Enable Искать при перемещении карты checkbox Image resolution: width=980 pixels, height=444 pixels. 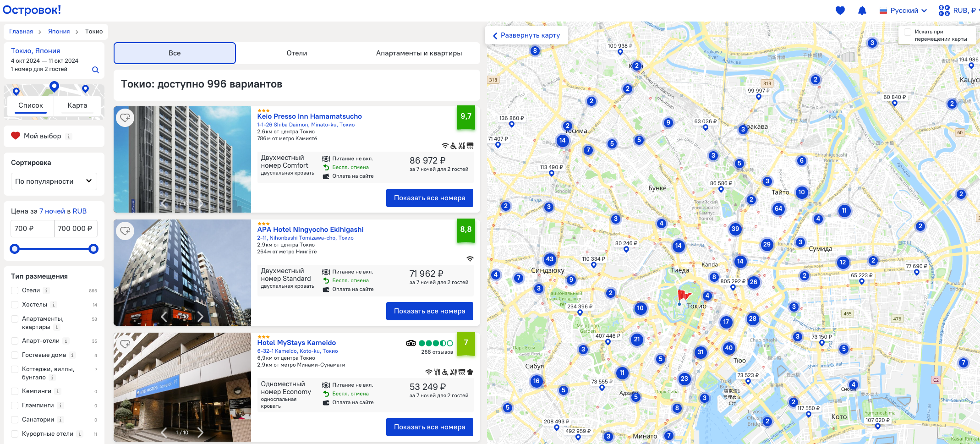click(x=907, y=32)
